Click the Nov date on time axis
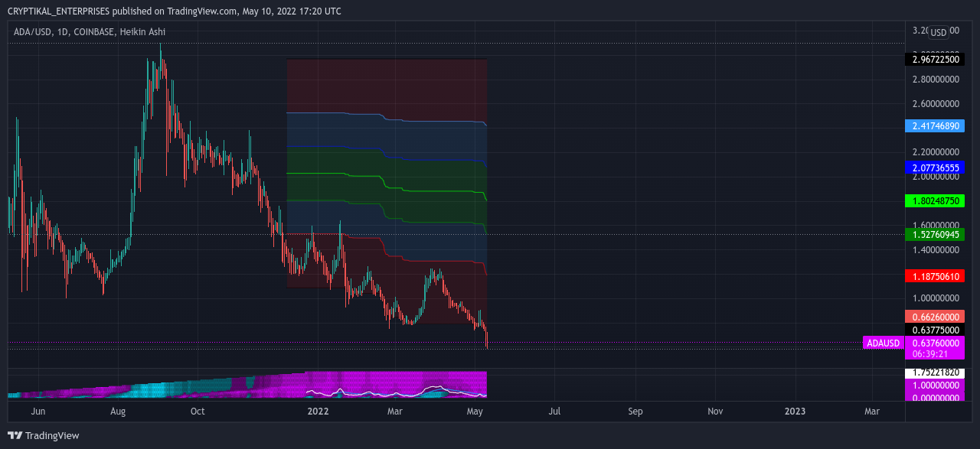Viewport: 980px width, 449px height. click(x=715, y=411)
